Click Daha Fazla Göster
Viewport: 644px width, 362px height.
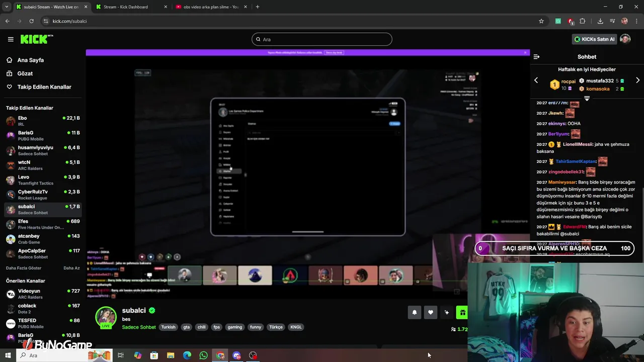point(24,268)
